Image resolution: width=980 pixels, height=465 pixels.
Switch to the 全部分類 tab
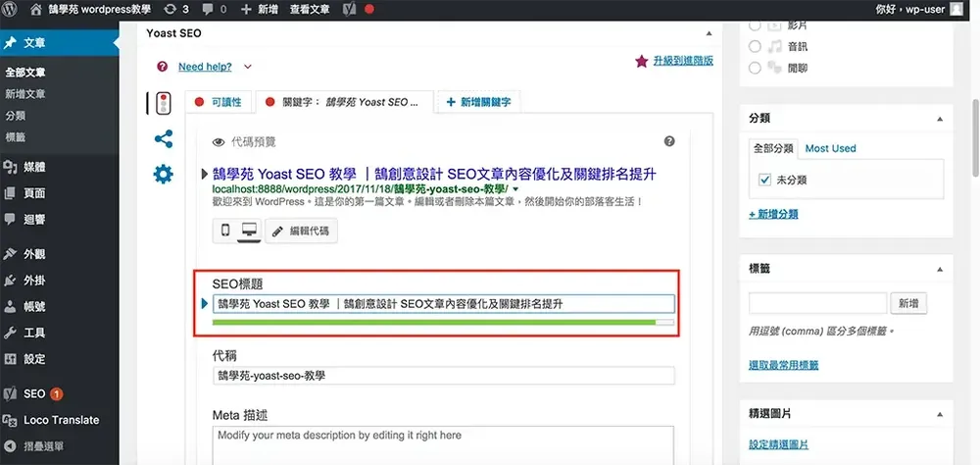[x=773, y=148]
